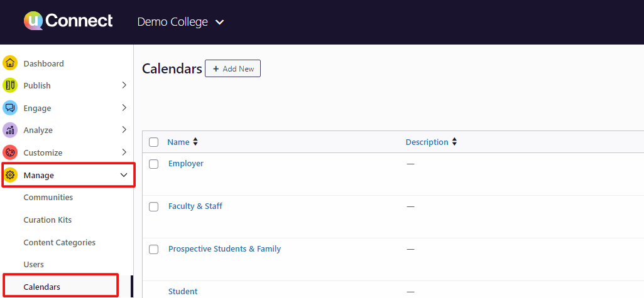Toggle the select-all checkbox in table header
Viewport: 644px width, 298px height.
click(153, 142)
